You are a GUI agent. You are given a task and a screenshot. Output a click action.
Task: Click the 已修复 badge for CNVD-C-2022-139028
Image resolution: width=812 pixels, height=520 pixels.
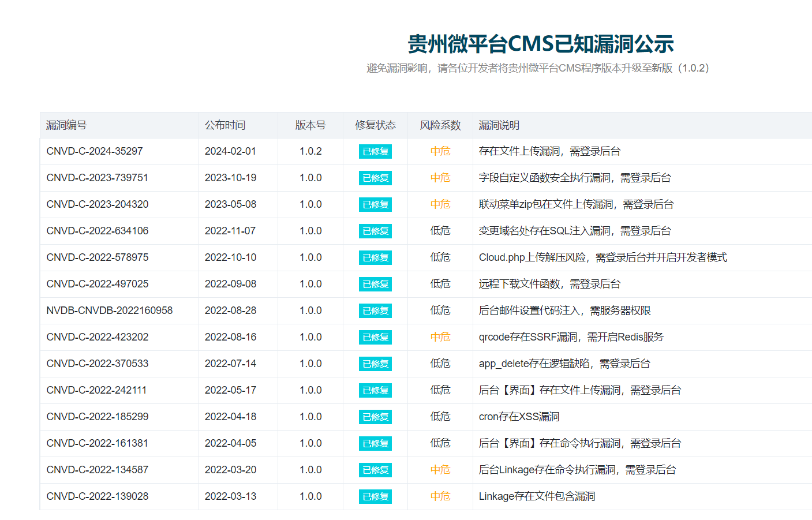point(376,496)
